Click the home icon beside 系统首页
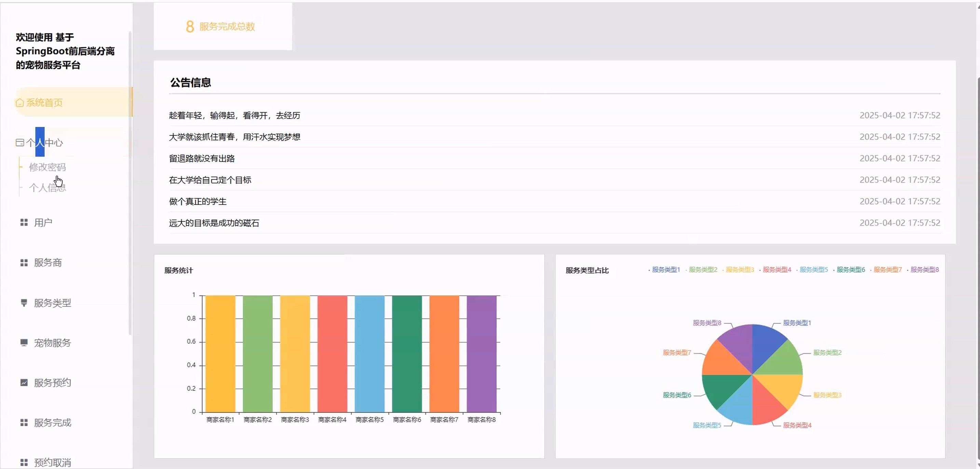The width and height of the screenshot is (980, 469). [x=20, y=103]
